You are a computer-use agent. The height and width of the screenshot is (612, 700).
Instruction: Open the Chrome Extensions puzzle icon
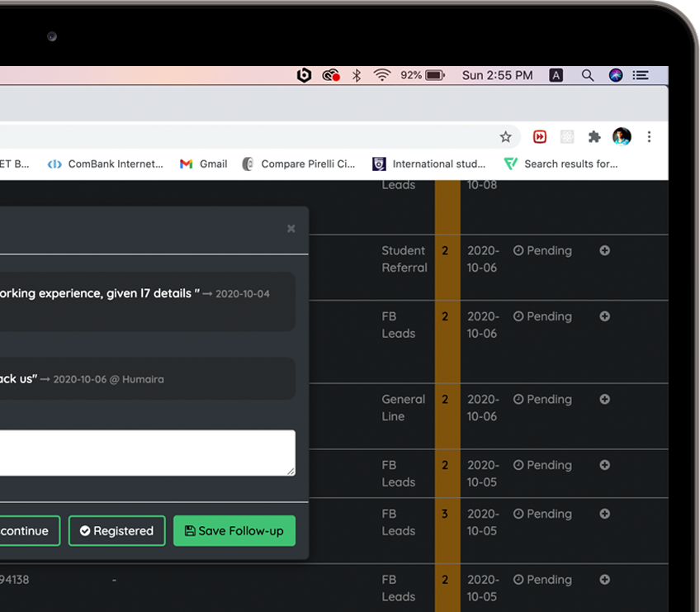(x=594, y=137)
